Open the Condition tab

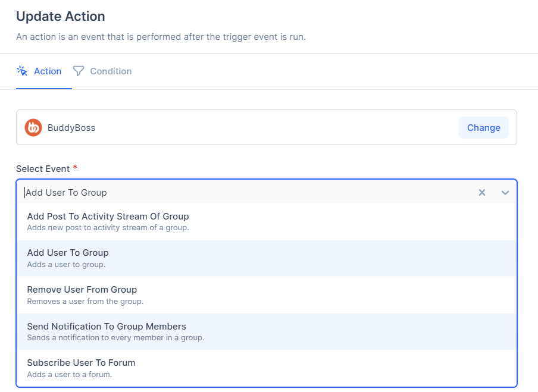tap(110, 71)
